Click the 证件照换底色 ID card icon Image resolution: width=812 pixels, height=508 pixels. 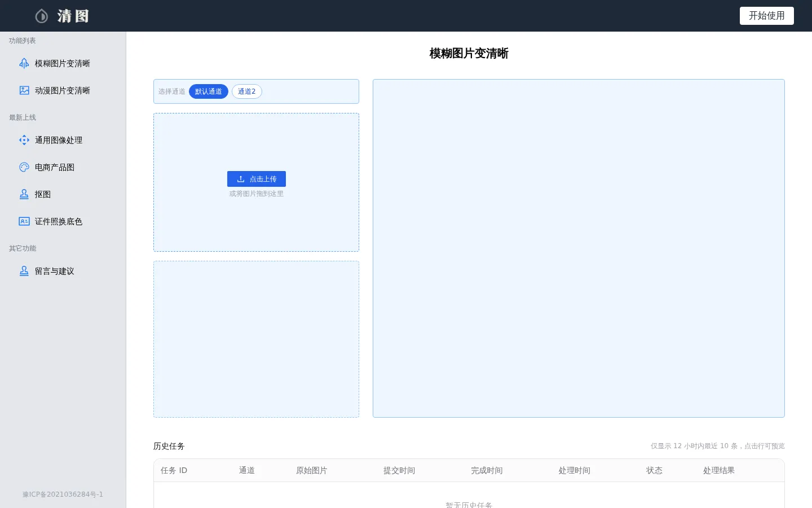24,221
